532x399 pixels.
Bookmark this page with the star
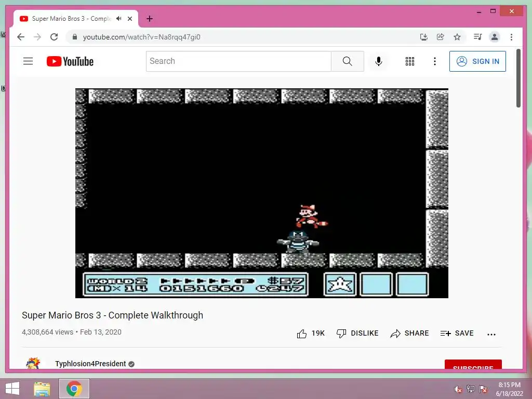[x=457, y=37]
